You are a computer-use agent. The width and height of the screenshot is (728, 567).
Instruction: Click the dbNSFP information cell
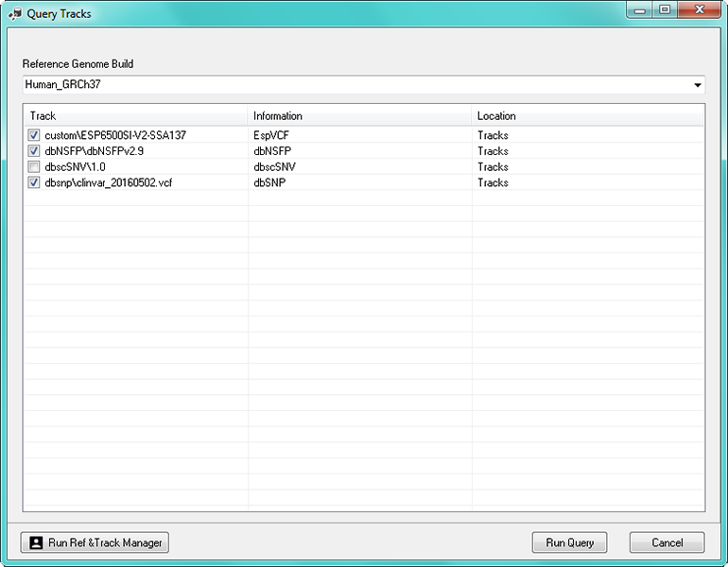click(x=272, y=151)
